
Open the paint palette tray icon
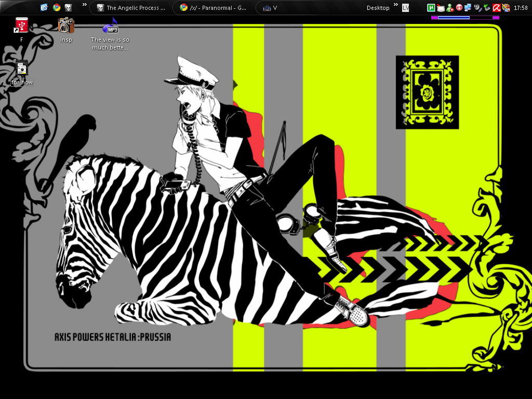(x=506, y=7)
